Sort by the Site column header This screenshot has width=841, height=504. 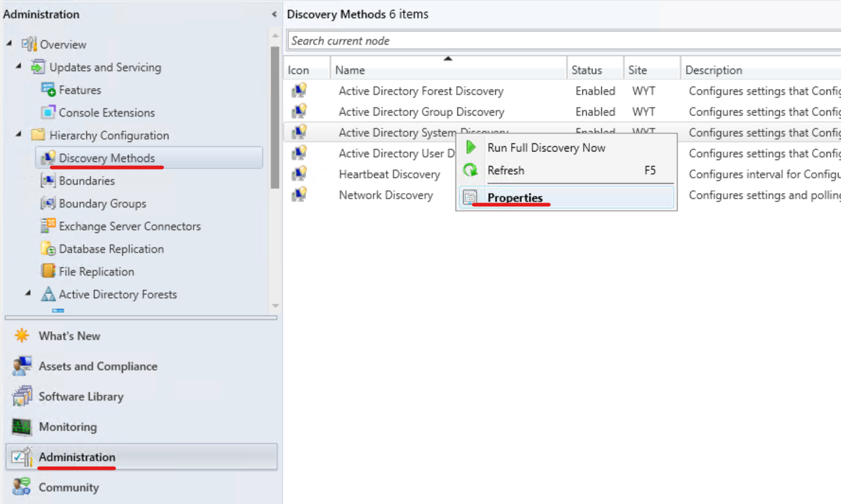652,70
